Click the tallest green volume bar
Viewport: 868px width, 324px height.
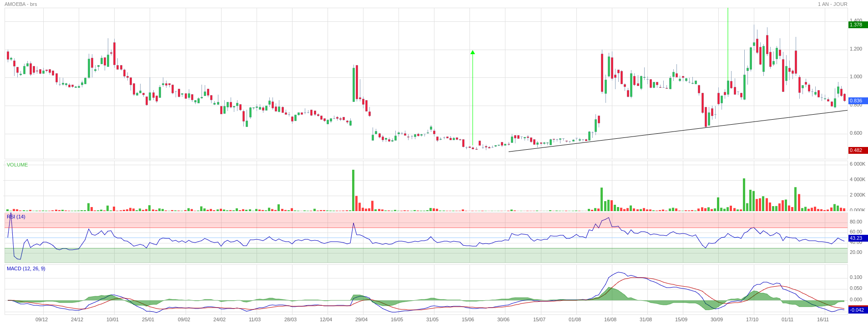coord(353,190)
